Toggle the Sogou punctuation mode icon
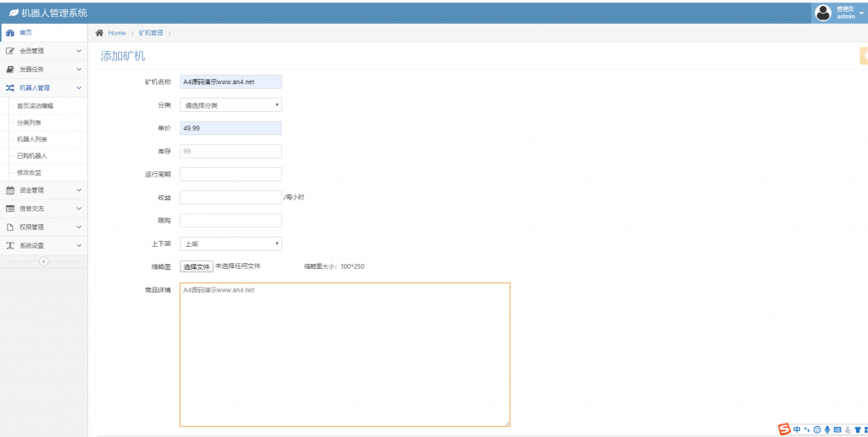868x437 pixels. [807, 429]
